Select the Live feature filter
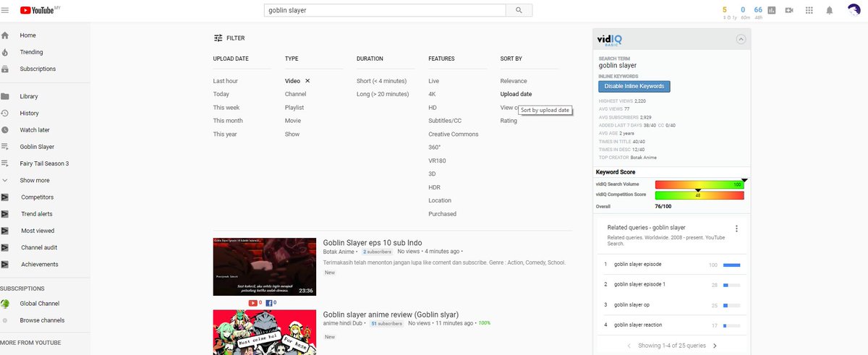The height and width of the screenshot is (355, 868). click(x=434, y=81)
